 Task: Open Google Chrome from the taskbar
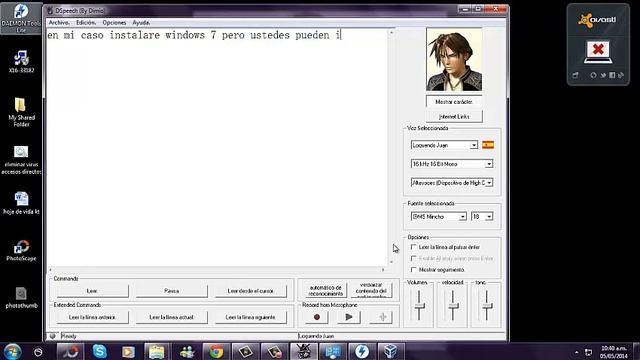tap(216, 351)
